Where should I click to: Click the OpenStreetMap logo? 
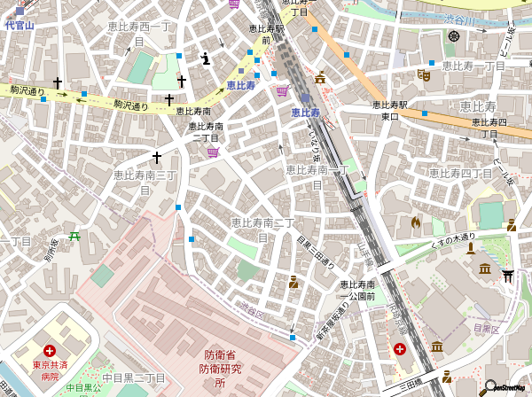click(x=507, y=386)
